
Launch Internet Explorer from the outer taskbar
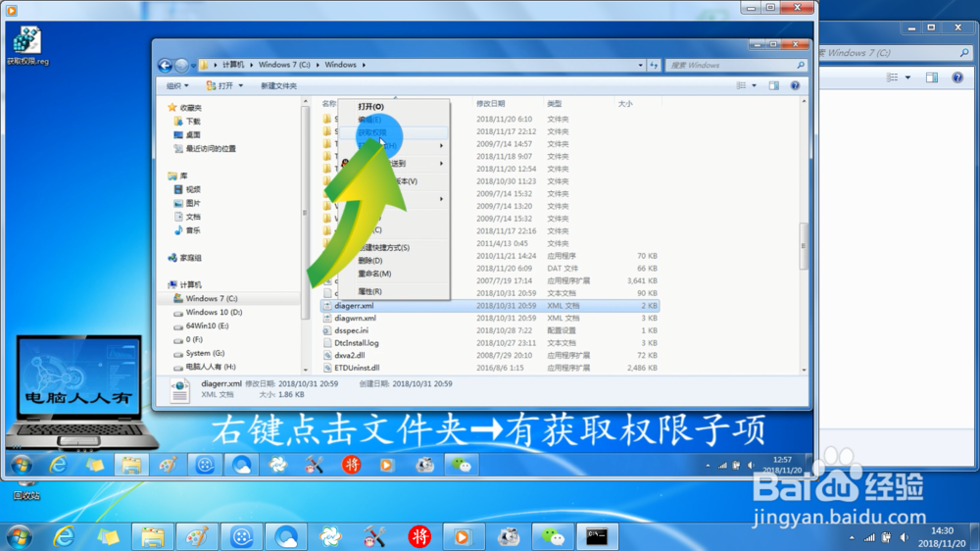click(64, 536)
